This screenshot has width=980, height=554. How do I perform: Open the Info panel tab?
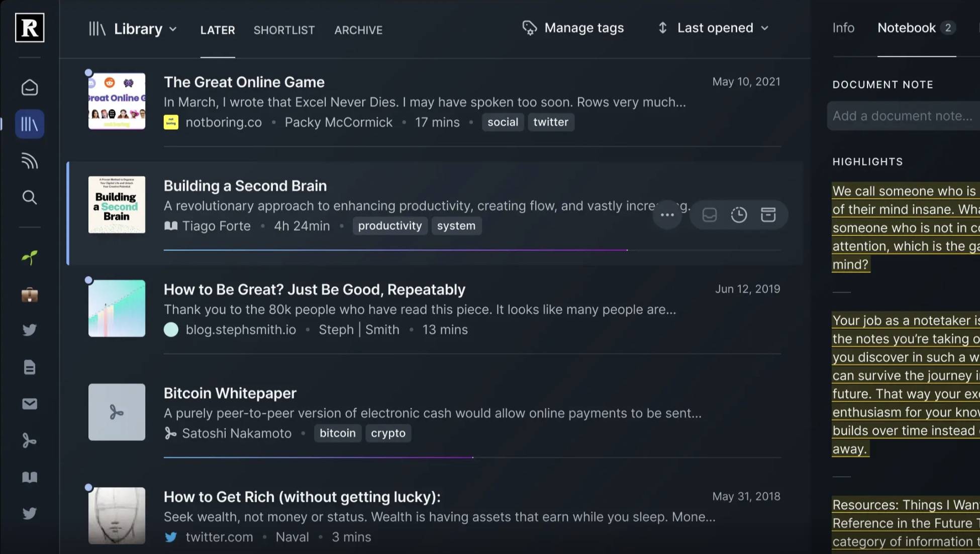843,28
